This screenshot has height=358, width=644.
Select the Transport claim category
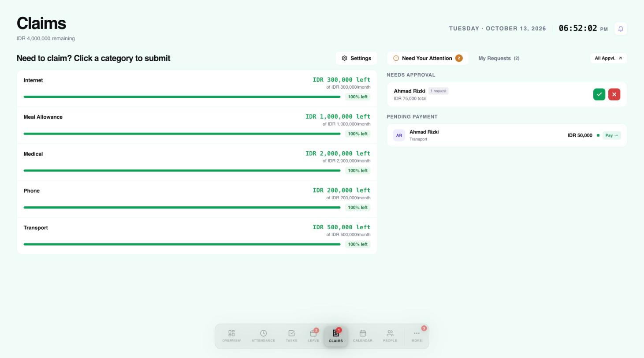(197, 236)
